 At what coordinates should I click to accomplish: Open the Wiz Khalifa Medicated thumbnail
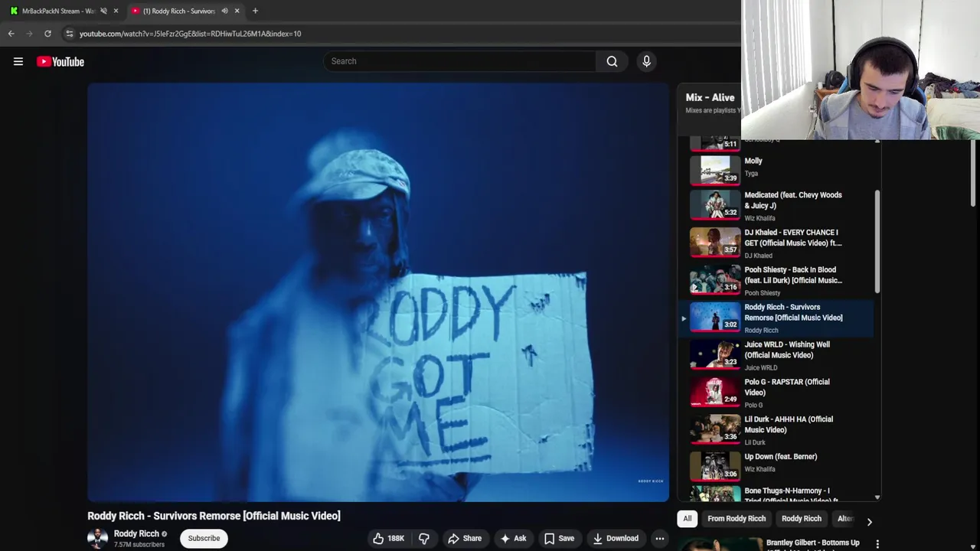point(714,204)
